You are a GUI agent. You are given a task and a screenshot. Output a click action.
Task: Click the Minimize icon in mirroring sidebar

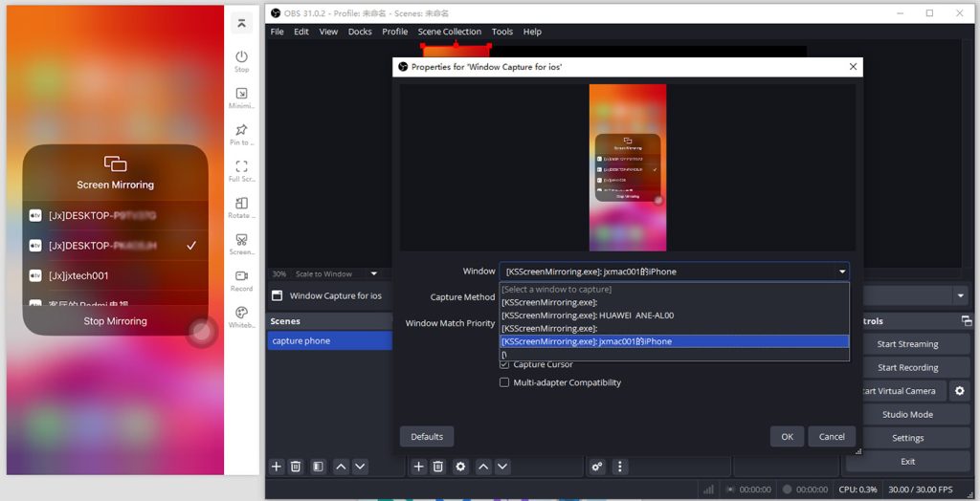241,93
